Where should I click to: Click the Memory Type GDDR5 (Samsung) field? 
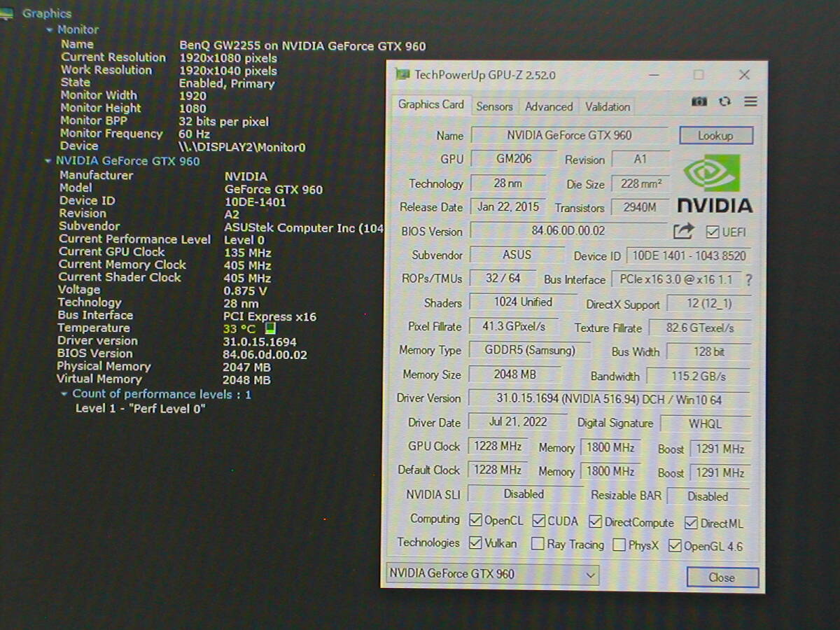pyautogui.click(x=529, y=350)
